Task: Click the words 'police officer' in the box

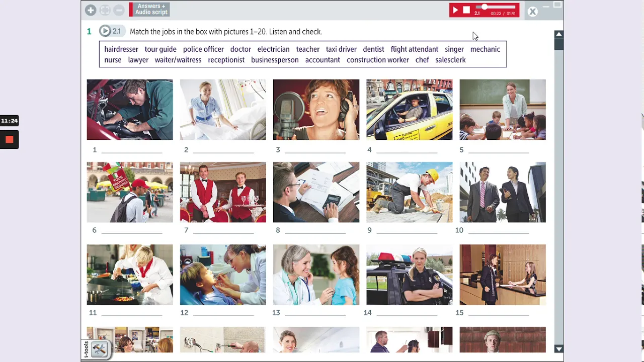Action: [203, 49]
